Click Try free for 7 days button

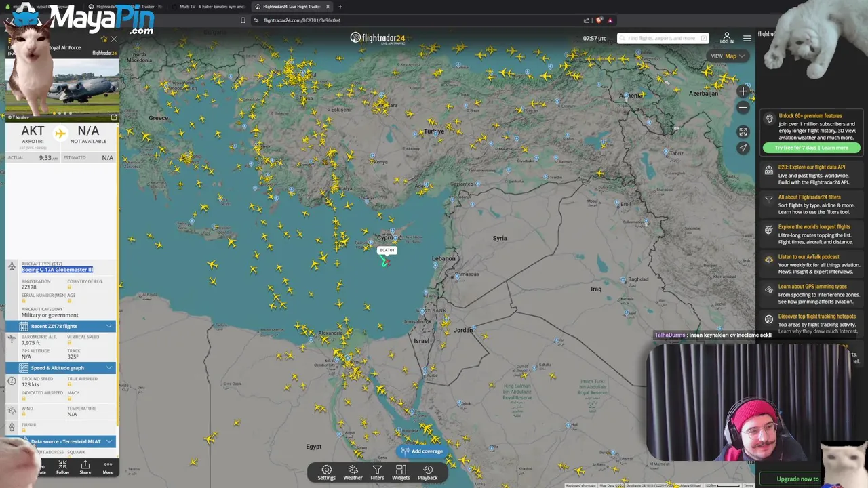click(811, 148)
